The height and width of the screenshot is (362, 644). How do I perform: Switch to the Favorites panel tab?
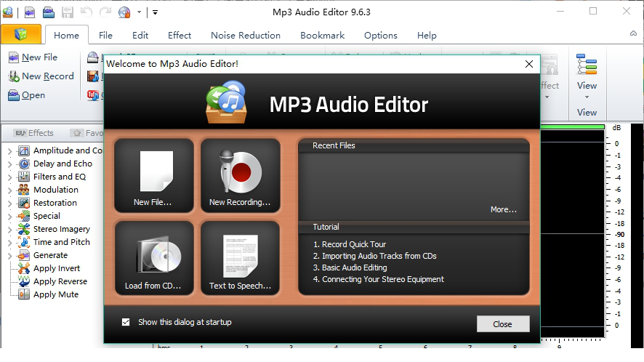[x=86, y=133]
